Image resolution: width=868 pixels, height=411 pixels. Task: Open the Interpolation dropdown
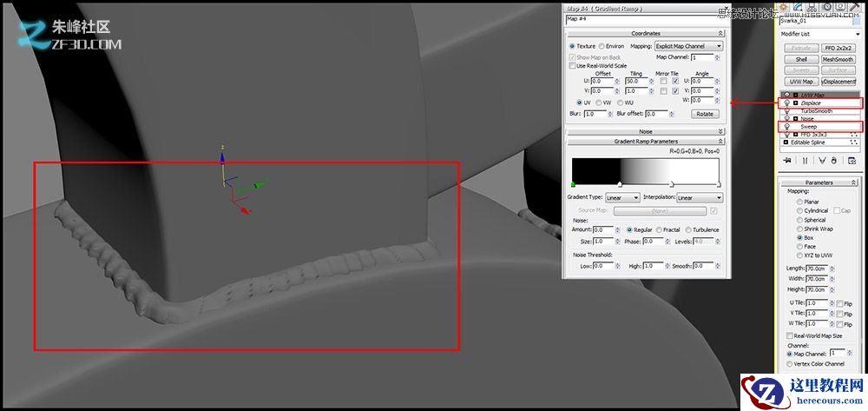pyautogui.click(x=699, y=198)
